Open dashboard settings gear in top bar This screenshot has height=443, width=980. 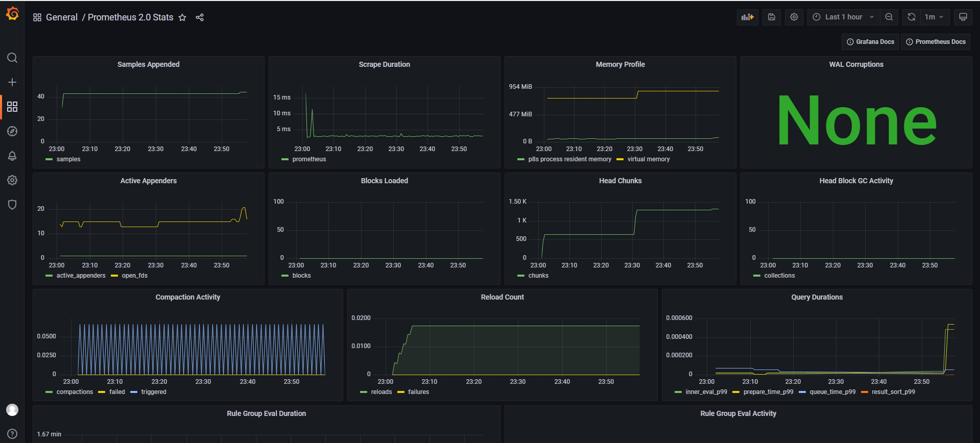tap(794, 17)
